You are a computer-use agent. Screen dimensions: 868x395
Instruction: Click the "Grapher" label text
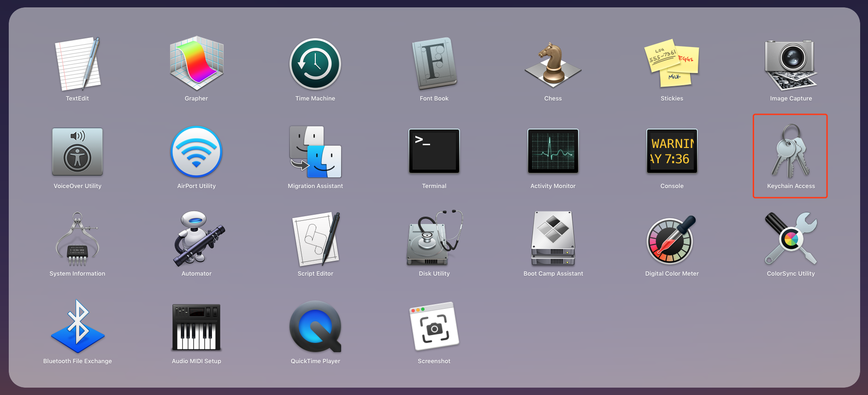pyautogui.click(x=196, y=99)
